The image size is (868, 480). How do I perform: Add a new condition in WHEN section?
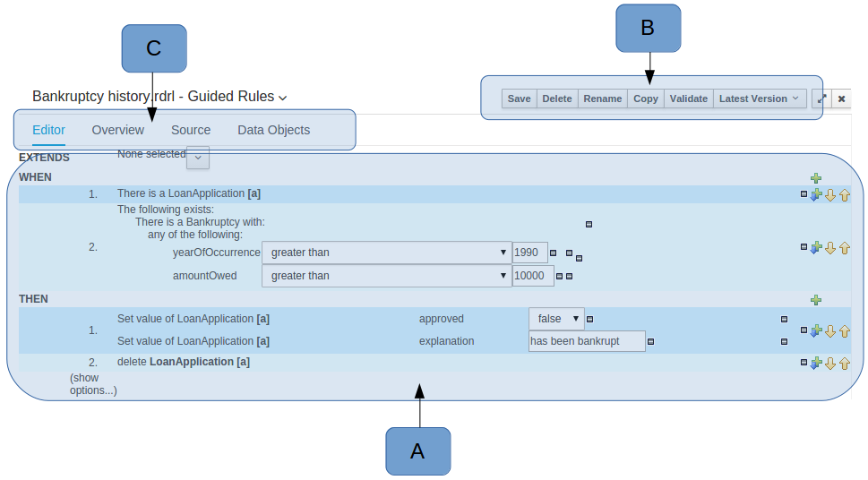pos(816,178)
